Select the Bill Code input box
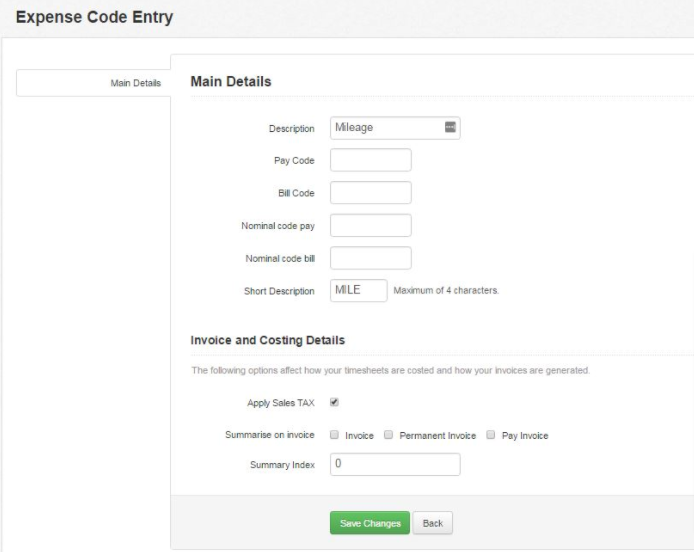 pyautogui.click(x=370, y=193)
